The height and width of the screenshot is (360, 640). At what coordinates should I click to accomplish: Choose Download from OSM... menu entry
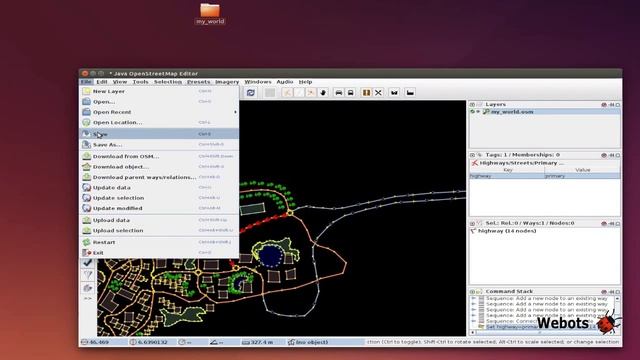(159, 156)
